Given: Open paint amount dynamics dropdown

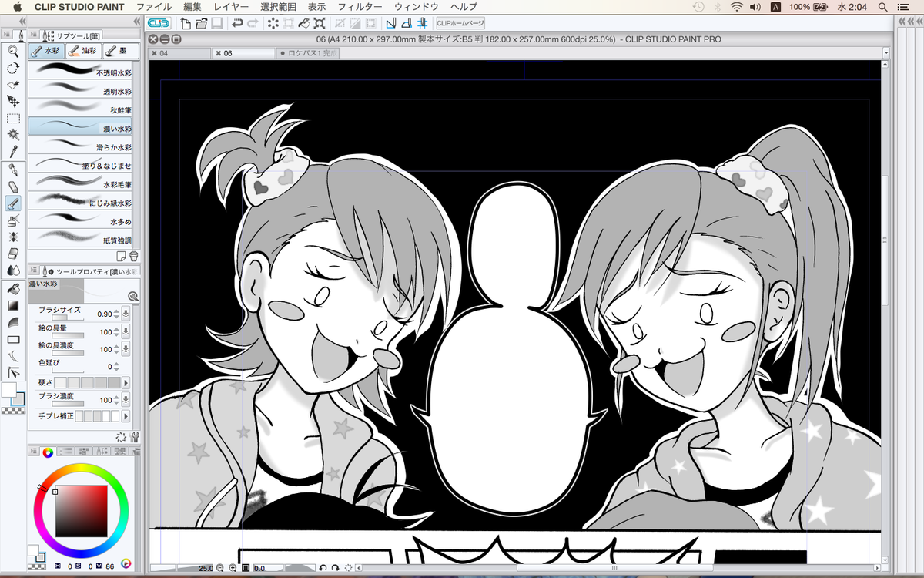Looking at the screenshot, I should 126,331.
